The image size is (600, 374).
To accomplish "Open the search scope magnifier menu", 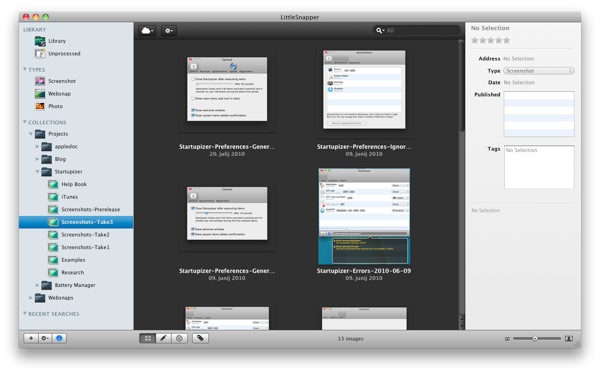I will (380, 30).
